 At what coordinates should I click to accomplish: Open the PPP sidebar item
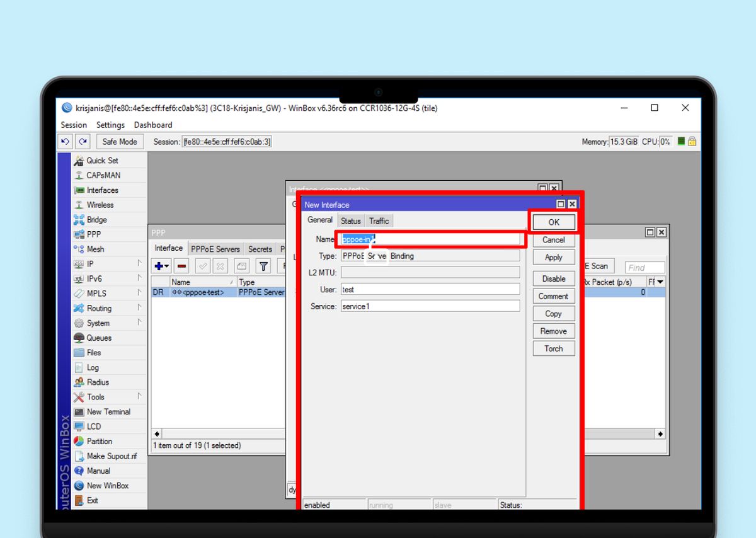click(x=94, y=234)
